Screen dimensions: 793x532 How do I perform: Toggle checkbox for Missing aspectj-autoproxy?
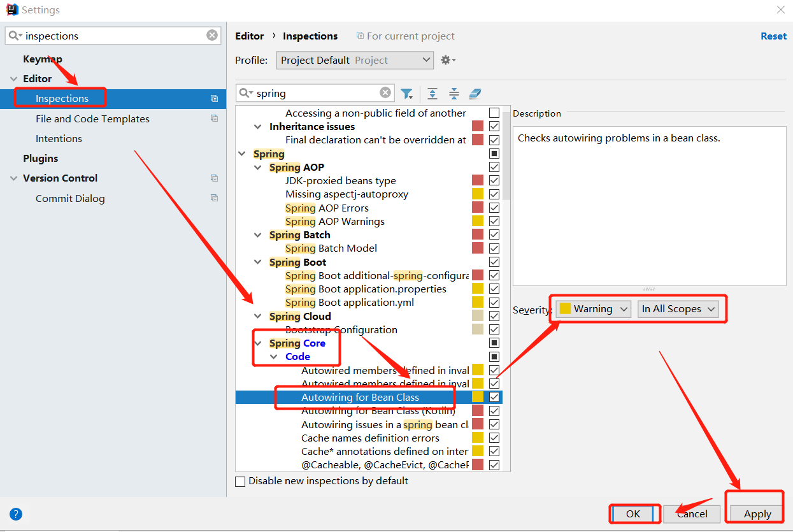click(494, 194)
